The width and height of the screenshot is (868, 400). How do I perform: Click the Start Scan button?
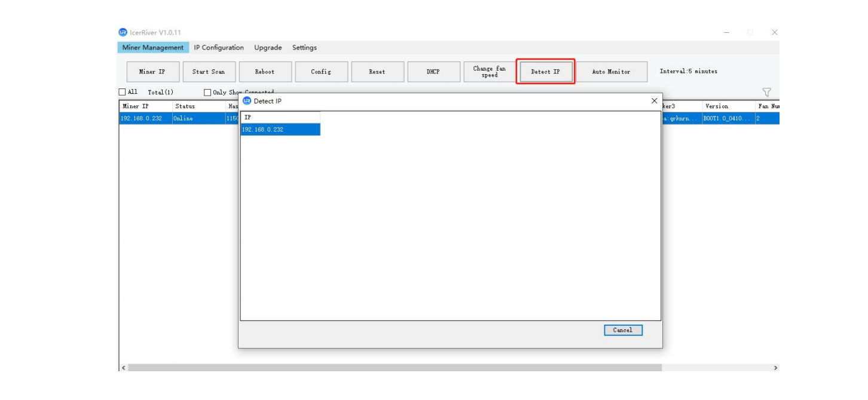209,72
